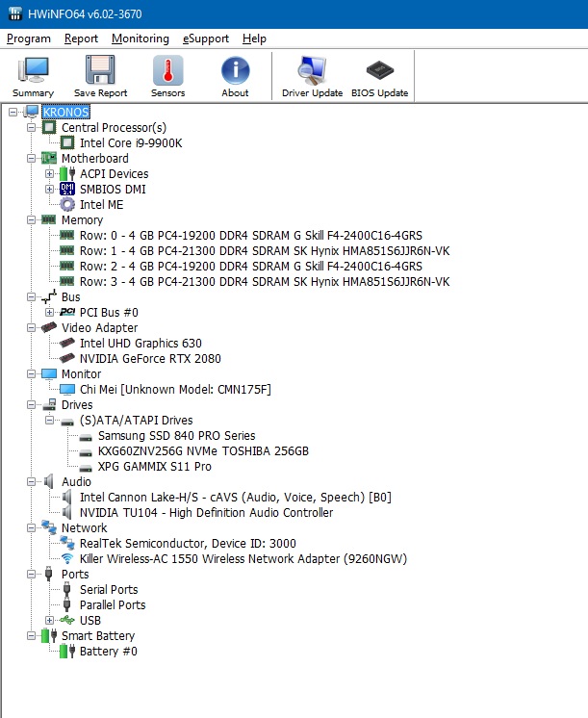Viewport: 588px width, 718px height.
Task: Click the Killer Wireless Wi-Fi icon
Action: (67, 558)
